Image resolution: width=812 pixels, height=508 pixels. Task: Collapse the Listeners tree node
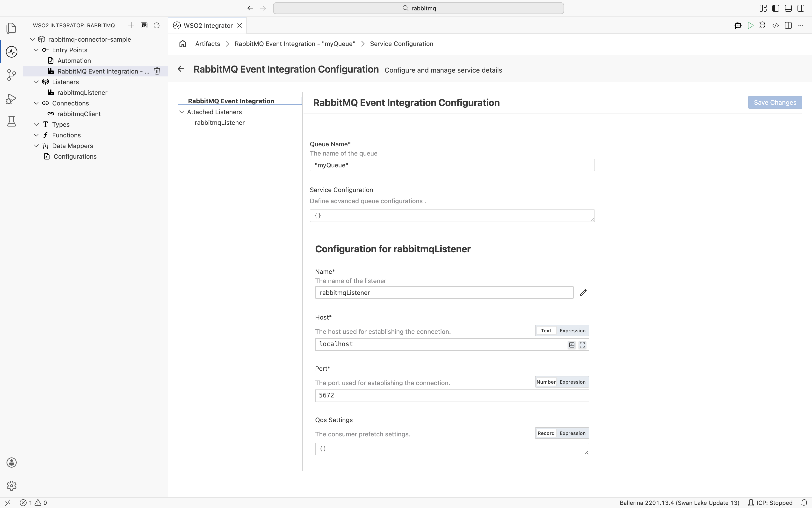(36, 82)
